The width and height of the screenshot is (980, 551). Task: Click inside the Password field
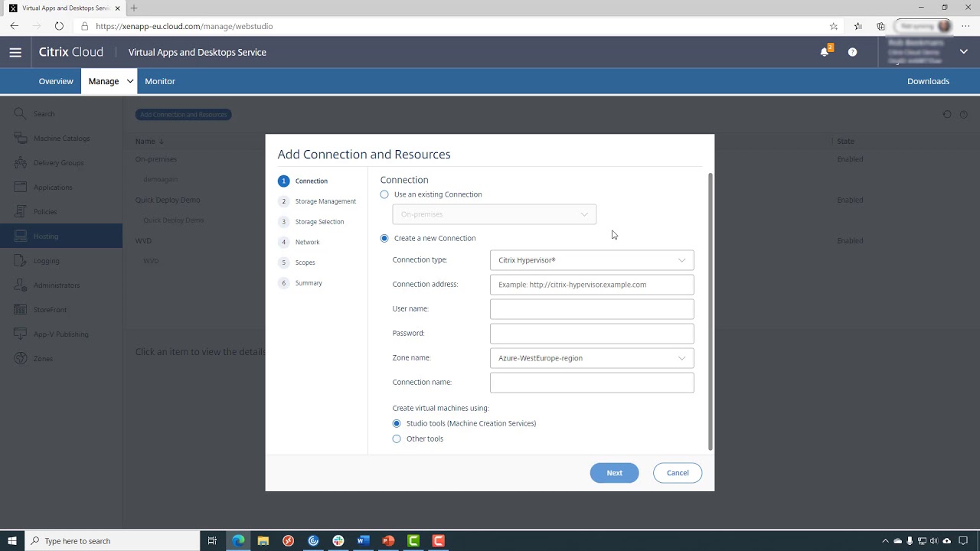click(x=592, y=334)
